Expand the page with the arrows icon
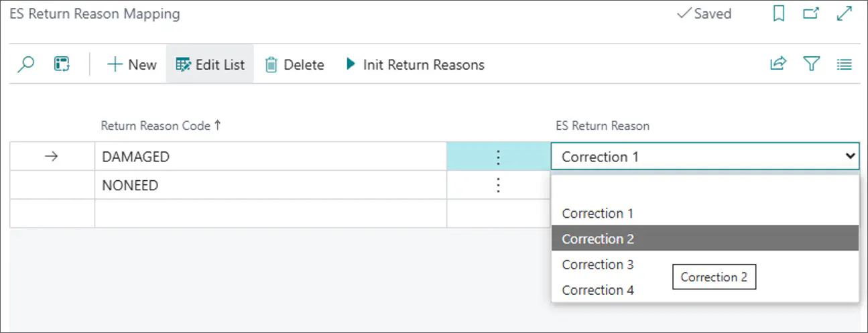Viewport: 868px width, 333px height. click(x=845, y=14)
